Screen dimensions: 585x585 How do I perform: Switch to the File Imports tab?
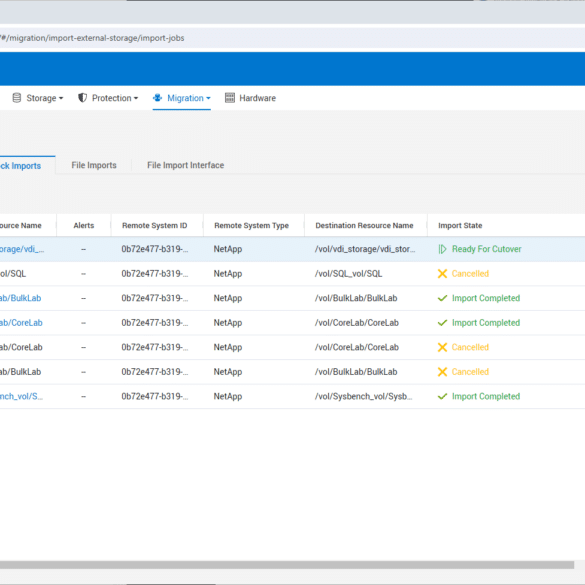[94, 165]
